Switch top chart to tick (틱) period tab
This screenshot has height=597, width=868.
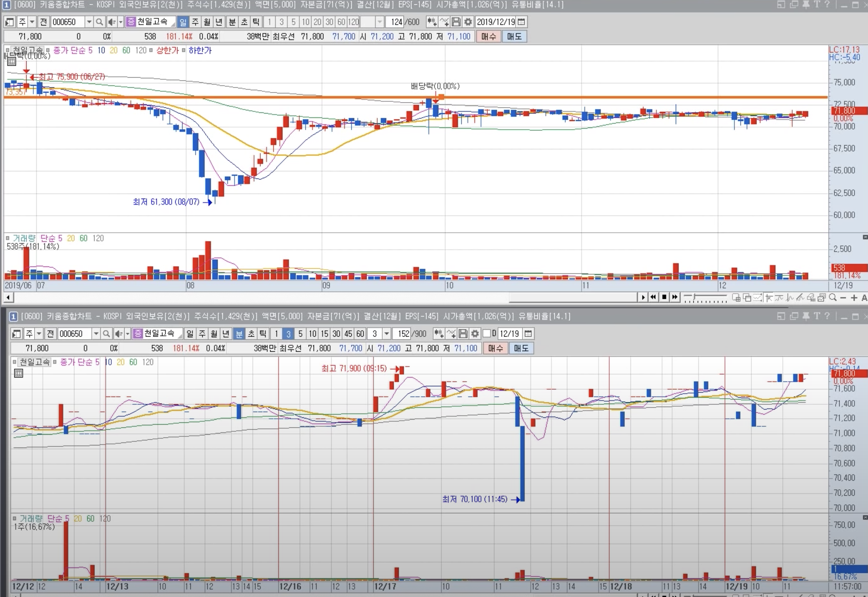(256, 22)
